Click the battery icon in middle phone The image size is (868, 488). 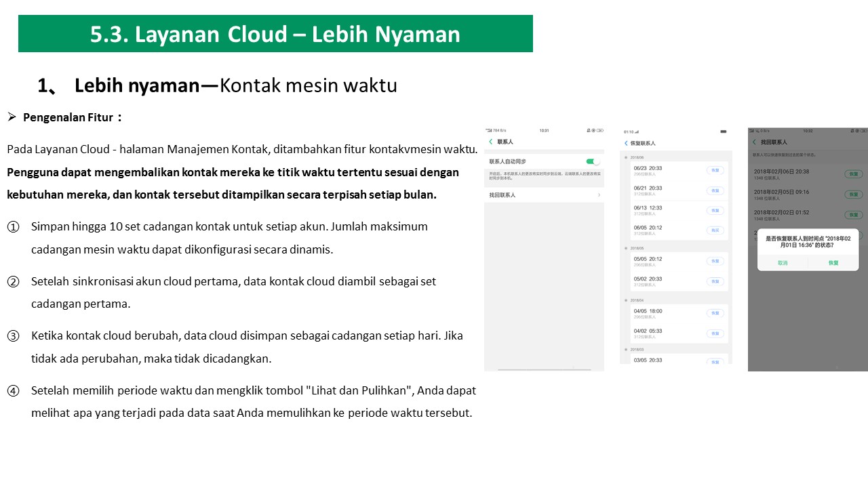pyautogui.click(x=723, y=131)
